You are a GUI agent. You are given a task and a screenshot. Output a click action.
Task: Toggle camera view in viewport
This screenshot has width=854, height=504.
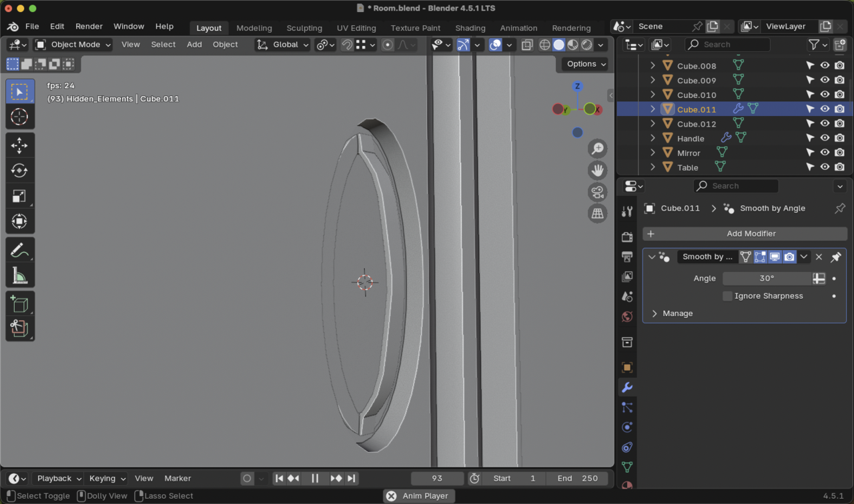point(597,192)
